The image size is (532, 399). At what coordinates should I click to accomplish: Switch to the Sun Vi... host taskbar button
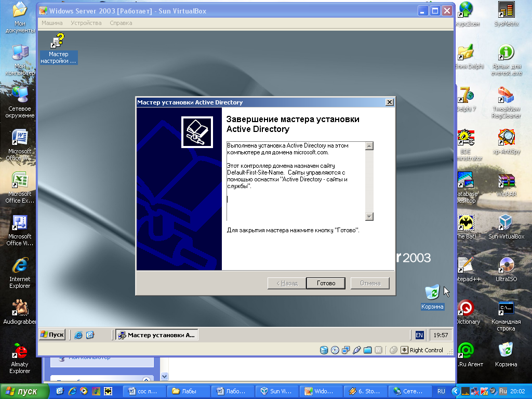click(x=276, y=391)
